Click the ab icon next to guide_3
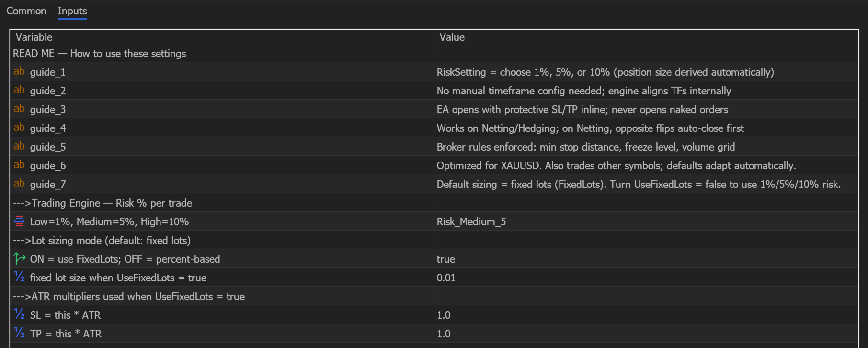This screenshot has height=348, width=868. [19, 109]
